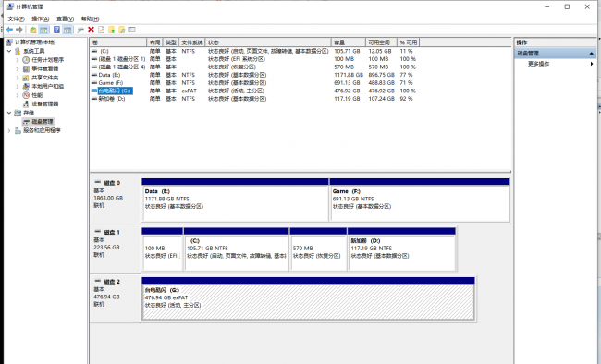Image resolution: width=601 pixels, height=364 pixels.
Task: Click the gray Forward arrow in toolbar
Action: [x=19, y=30]
